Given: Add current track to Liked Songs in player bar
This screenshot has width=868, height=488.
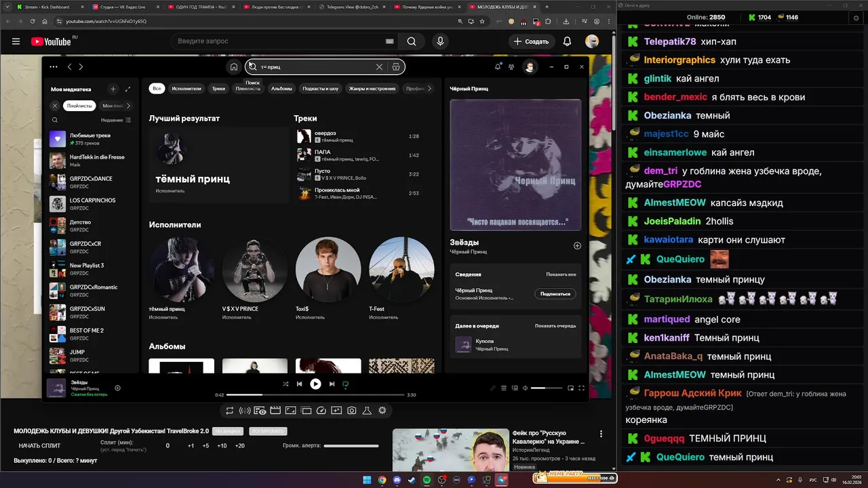Looking at the screenshot, I should click(x=117, y=388).
